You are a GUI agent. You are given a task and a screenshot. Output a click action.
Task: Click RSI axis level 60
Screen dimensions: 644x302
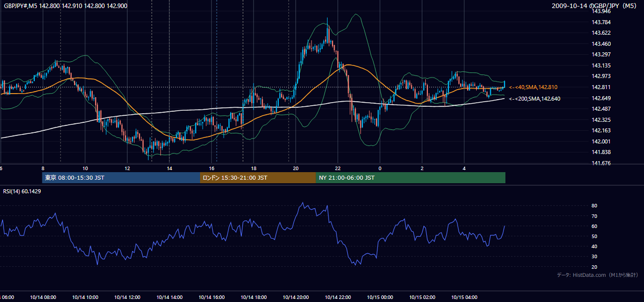(594, 226)
